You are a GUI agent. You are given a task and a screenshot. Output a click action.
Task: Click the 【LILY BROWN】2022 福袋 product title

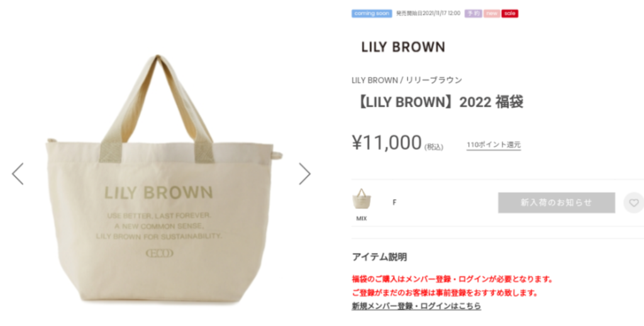pyautogui.click(x=438, y=102)
